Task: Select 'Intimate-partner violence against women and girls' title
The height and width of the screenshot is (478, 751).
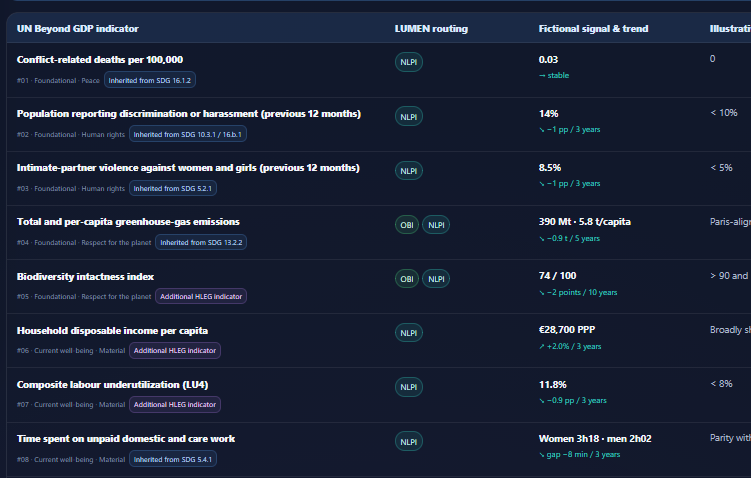Action: pyautogui.click(x=188, y=168)
